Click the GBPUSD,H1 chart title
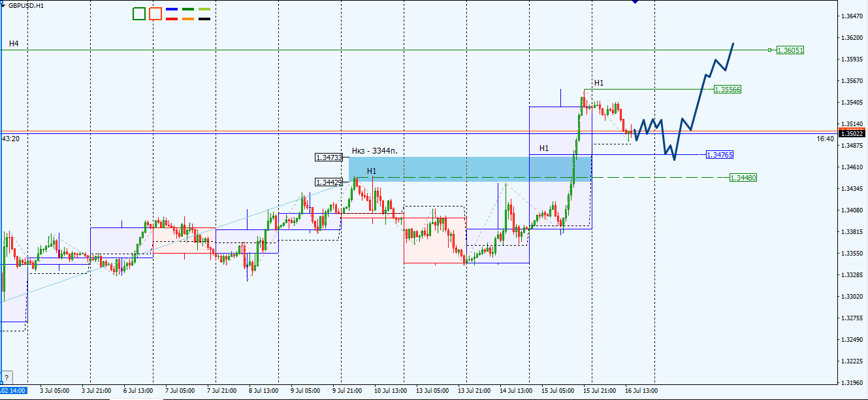This screenshot has height=400, width=868. [x=26, y=5]
